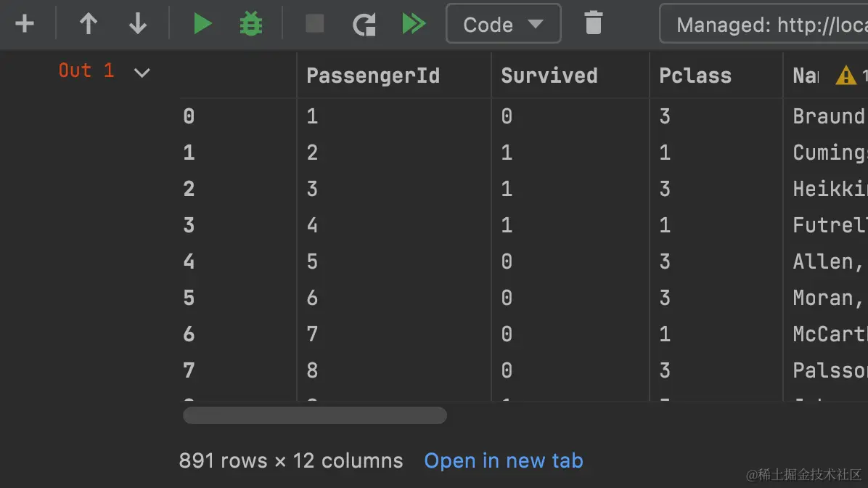This screenshot has width=868, height=488.
Task: Open the Managed server selector
Action: (764, 24)
